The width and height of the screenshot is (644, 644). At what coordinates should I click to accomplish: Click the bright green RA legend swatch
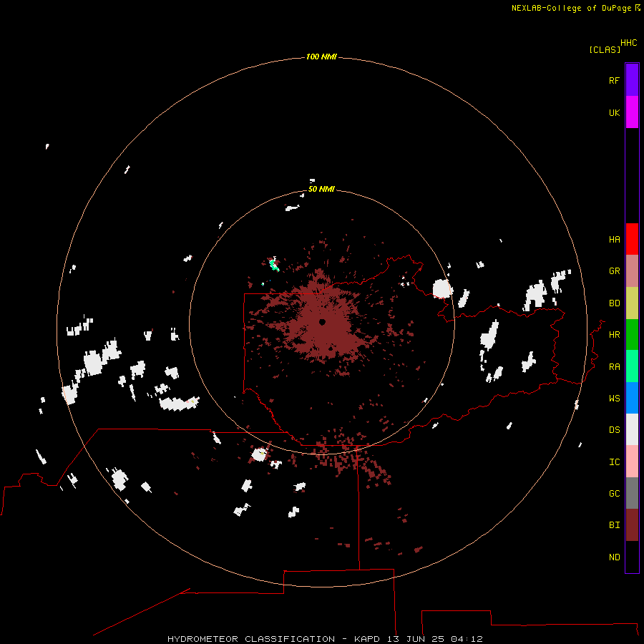coord(632,366)
